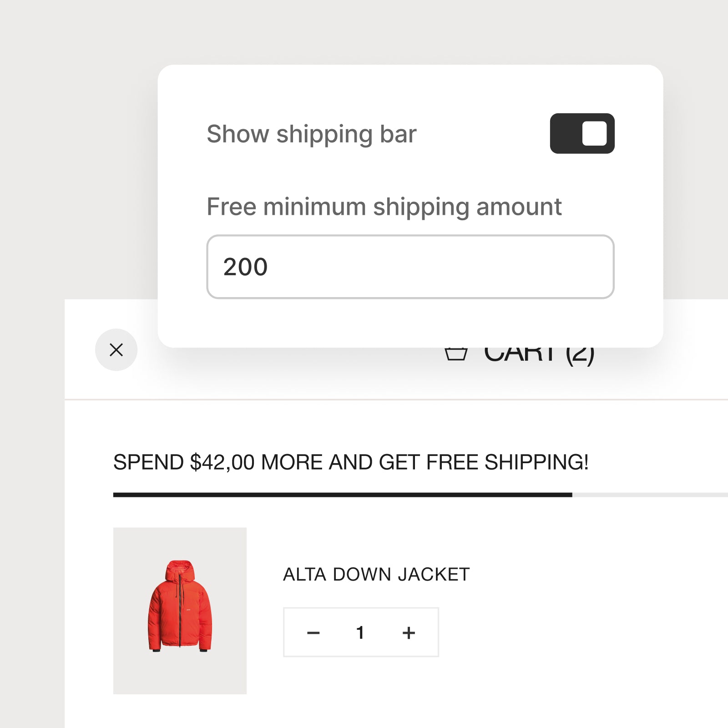Click the unfilled grey end of the progress bar

(x=650, y=495)
